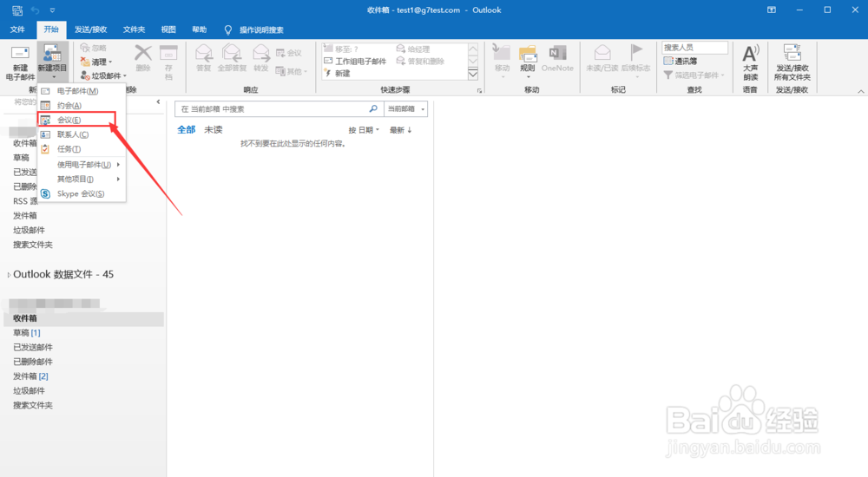Screen dimensions: 868x477
Task: Click 操作说明搜索 tell me box
Action: (x=261, y=29)
